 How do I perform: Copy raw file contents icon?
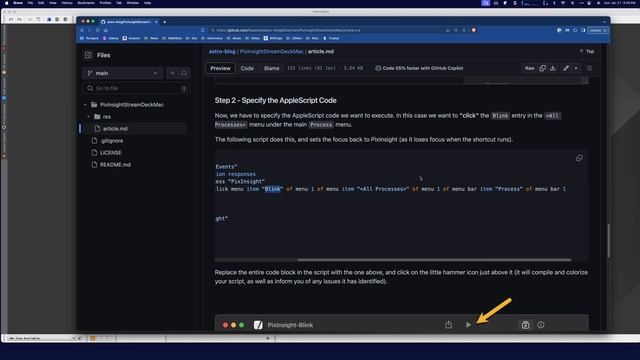click(542, 68)
